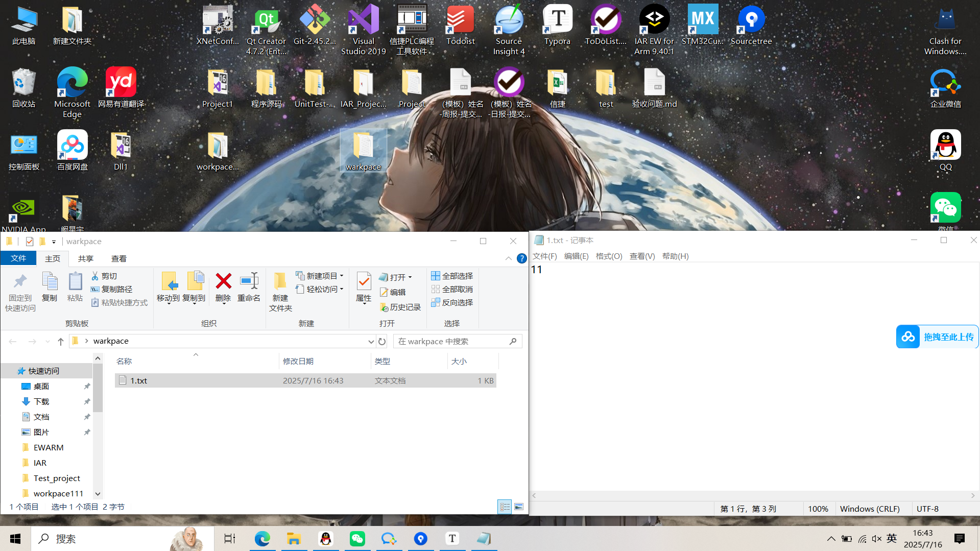Sort files by the Date modified (修改日期) column
The height and width of the screenshot is (551, 980).
pos(325,361)
